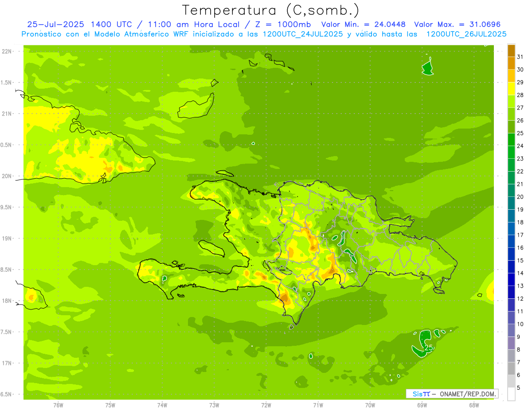Image resolution: width=532 pixels, height=411 pixels.
Task: Click the "18" legend value
Action: coord(520,222)
